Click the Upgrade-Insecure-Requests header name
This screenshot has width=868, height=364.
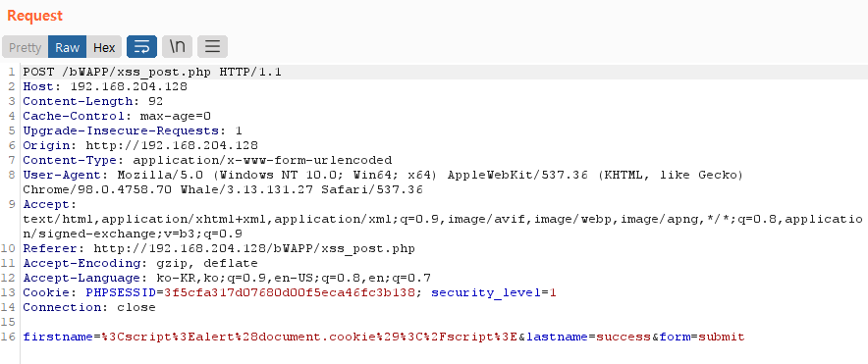[x=121, y=131]
